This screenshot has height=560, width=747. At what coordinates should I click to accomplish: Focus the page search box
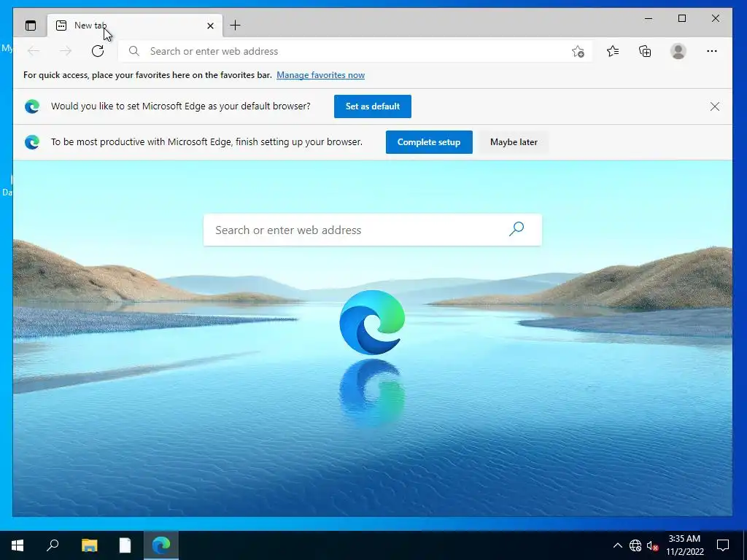[373, 230]
